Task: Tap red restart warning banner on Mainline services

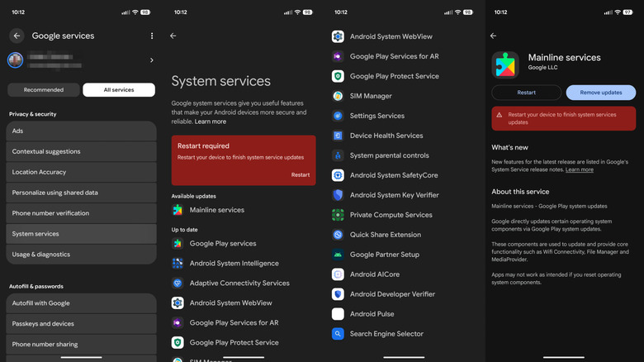Action: 563,118
